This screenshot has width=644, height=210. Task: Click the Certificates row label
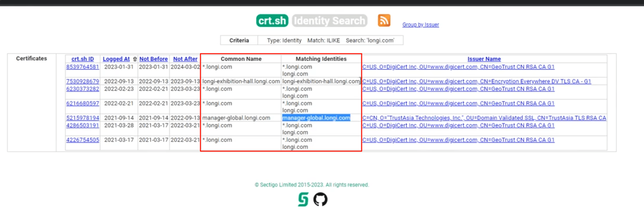(x=31, y=59)
